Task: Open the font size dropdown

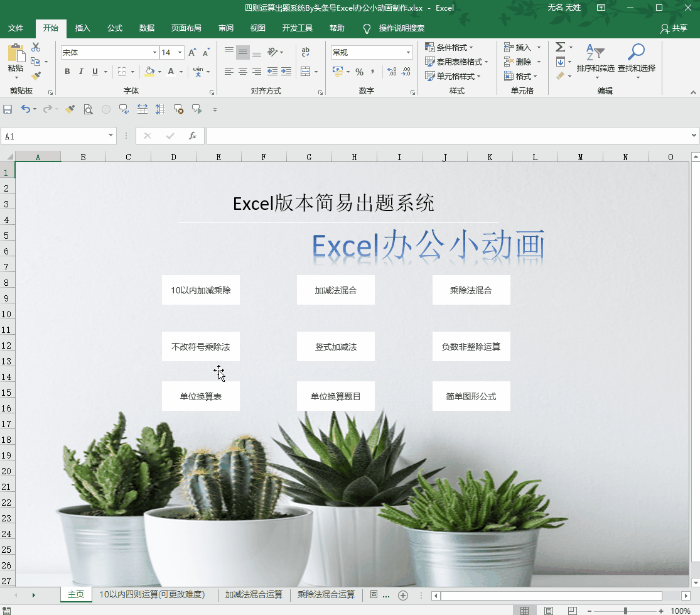Action: point(180,53)
